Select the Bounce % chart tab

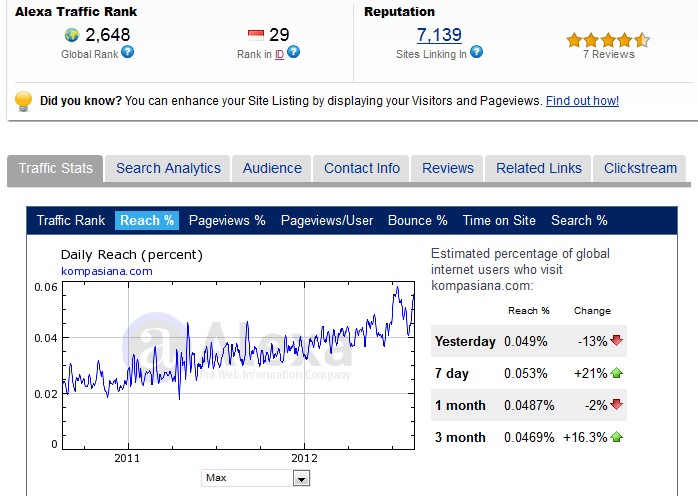(x=418, y=220)
